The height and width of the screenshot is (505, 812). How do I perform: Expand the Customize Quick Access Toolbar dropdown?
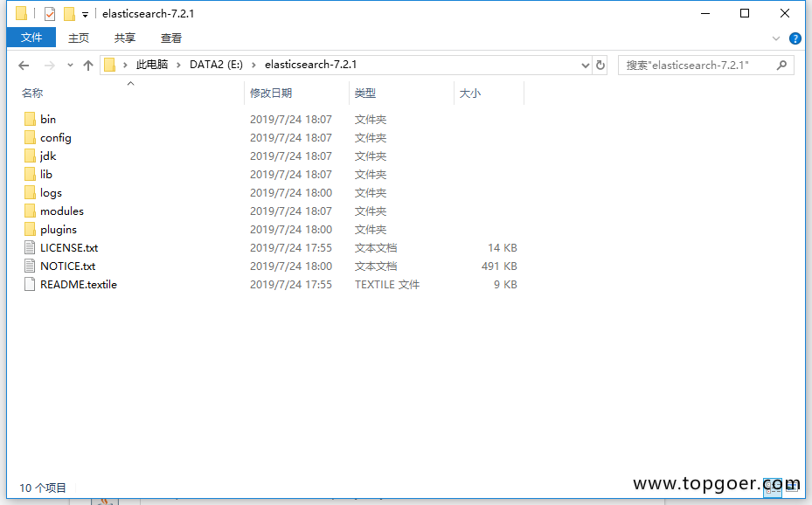tap(85, 13)
